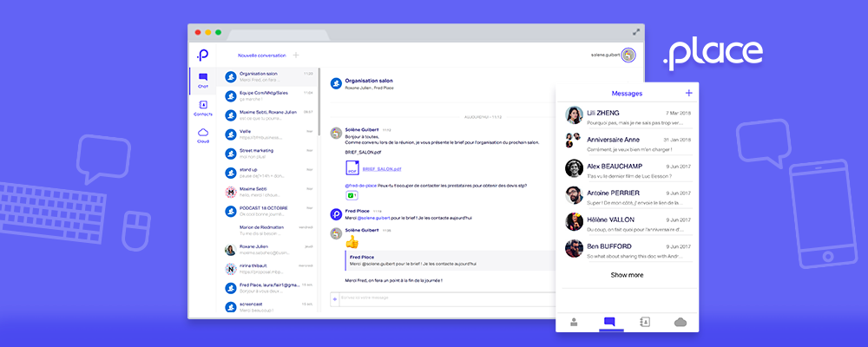The height and width of the screenshot is (347, 868).
Task: Click the quoted Fred Place message block
Action: coord(450,260)
